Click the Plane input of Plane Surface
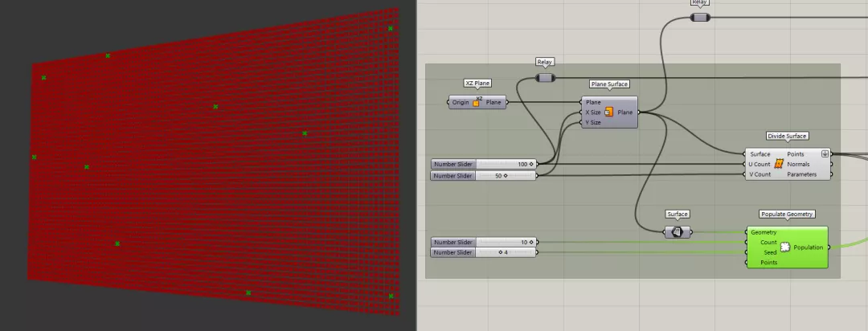Viewport: 868px width, 331px height. coord(593,102)
